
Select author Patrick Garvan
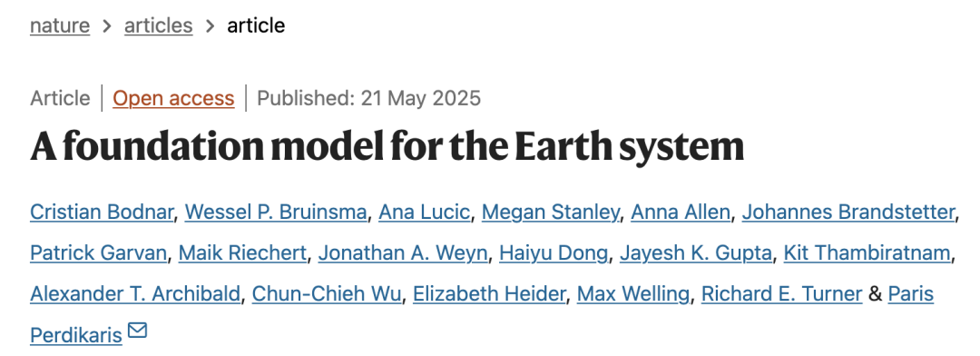(x=98, y=253)
